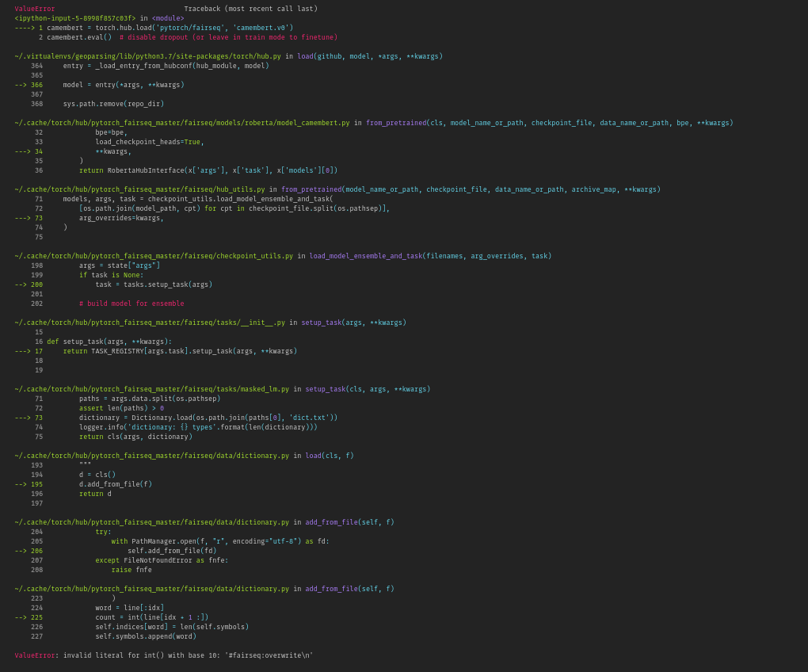Click line 206 "self.add_from_file(fd)"
The image size is (808, 672).
pos(172,551)
